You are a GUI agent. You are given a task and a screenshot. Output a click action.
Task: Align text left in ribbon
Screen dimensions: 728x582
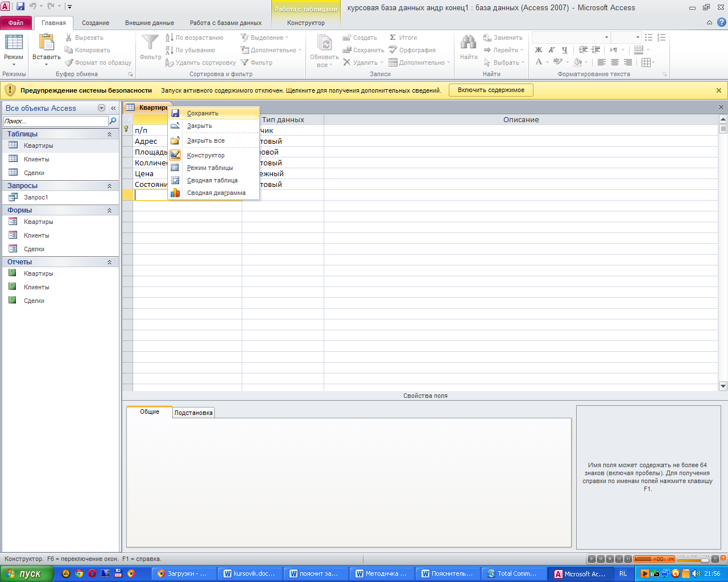pos(602,63)
